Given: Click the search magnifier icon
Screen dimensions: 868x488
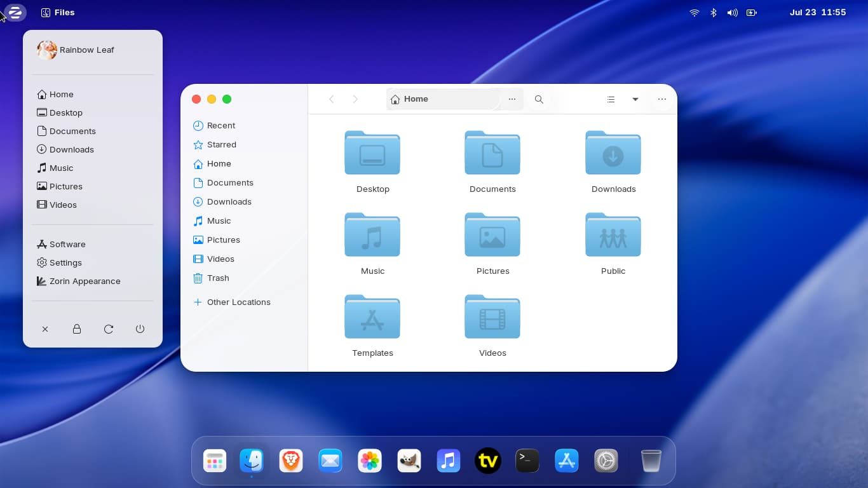Looking at the screenshot, I should click(x=539, y=99).
